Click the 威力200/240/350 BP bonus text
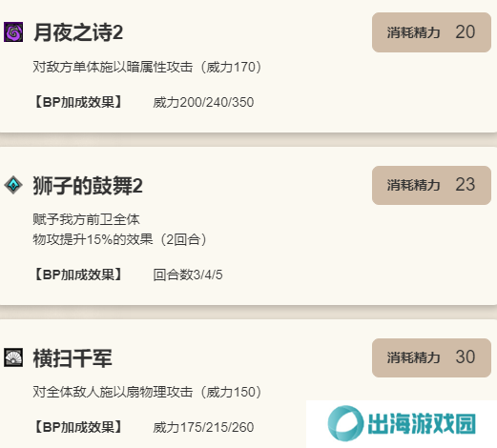 (203, 102)
